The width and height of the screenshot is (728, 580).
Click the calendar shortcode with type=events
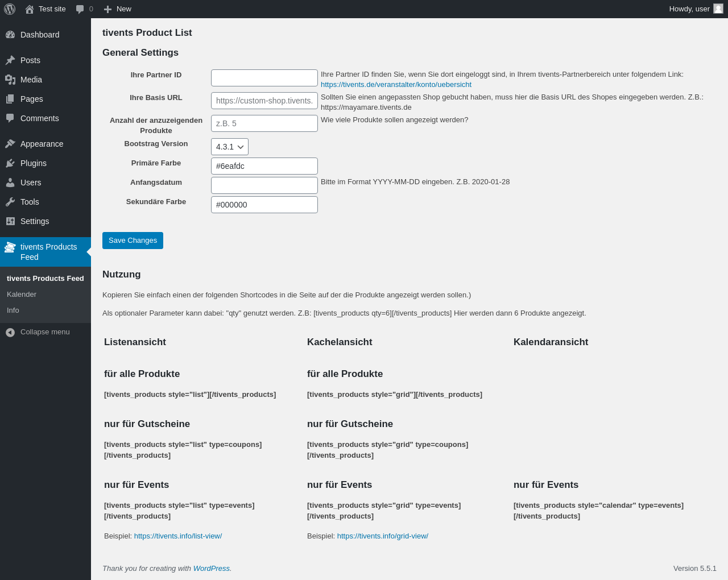598,511
